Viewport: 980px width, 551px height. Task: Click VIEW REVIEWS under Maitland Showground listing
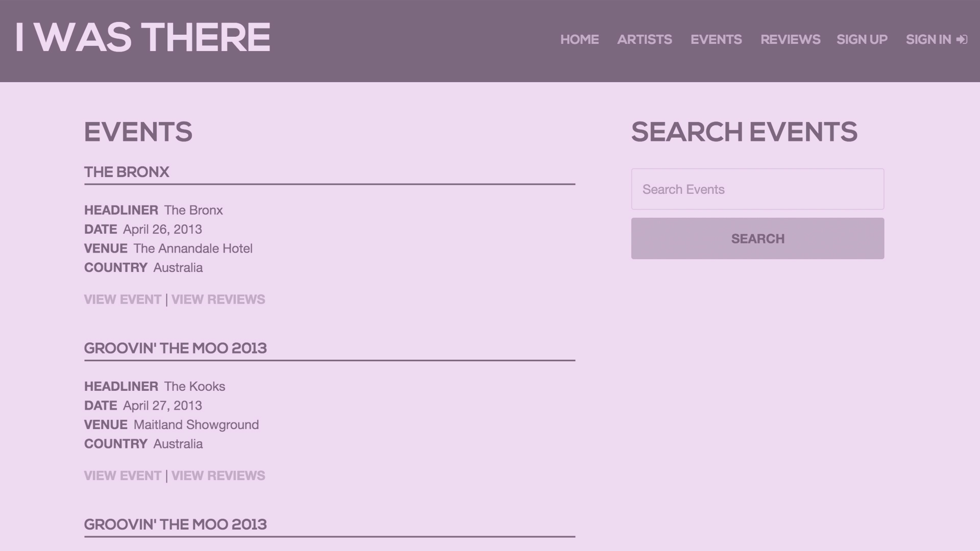(x=218, y=475)
